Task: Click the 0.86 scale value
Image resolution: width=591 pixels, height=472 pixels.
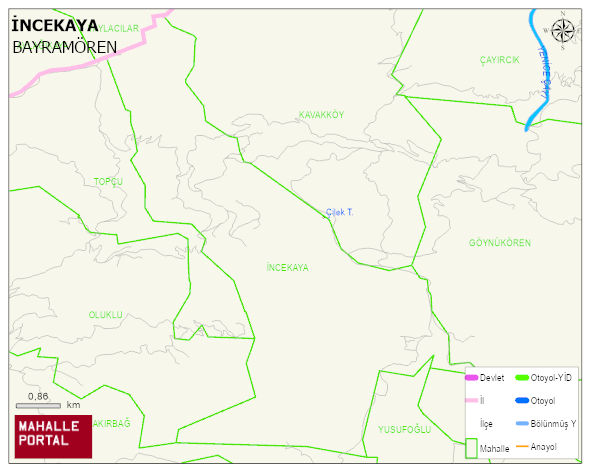Action: [38, 397]
